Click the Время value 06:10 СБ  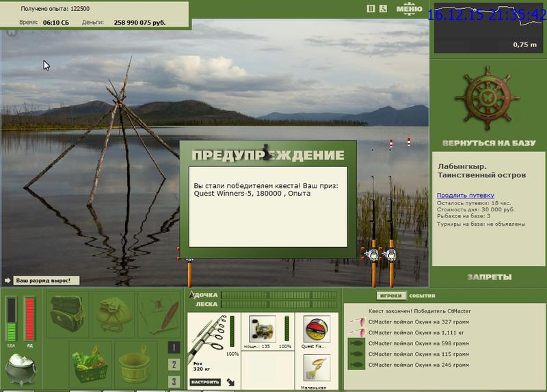click(x=56, y=23)
